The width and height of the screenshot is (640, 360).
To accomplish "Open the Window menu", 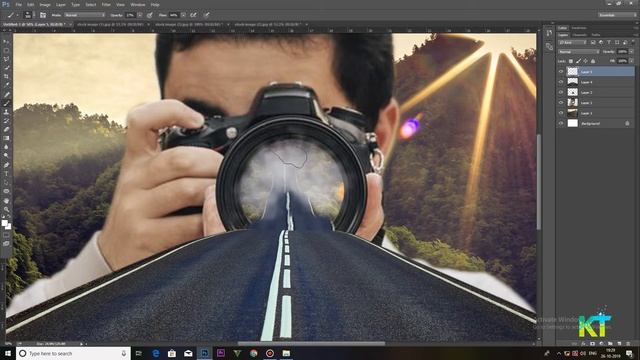I will (x=138, y=5).
